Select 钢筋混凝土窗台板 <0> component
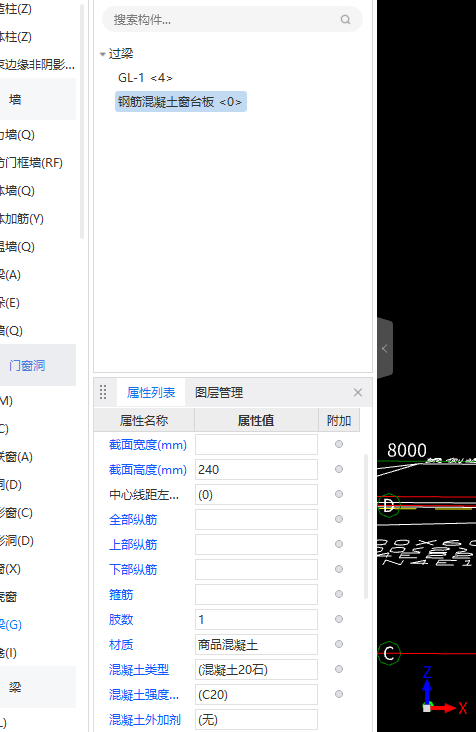This screenshot has width=476, height=732. click(181, 102)
